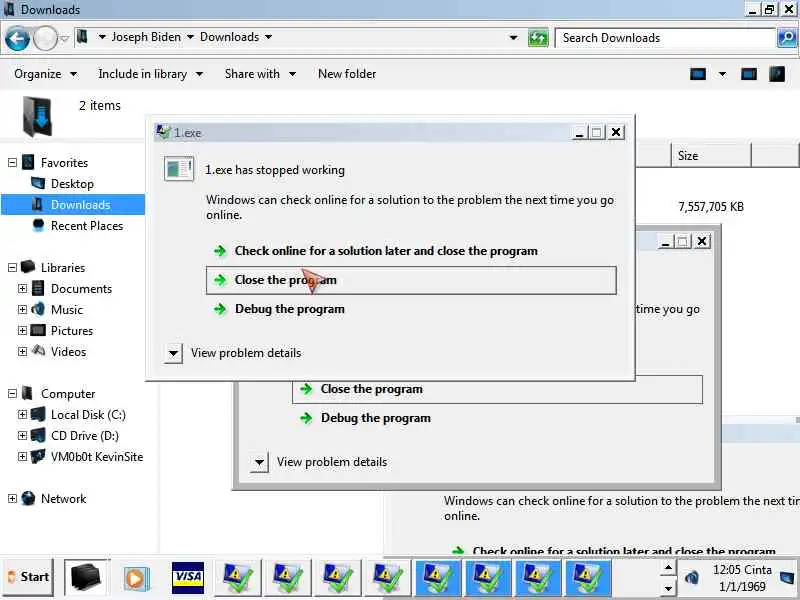Select Libraries in navigation pane

[x=63, y=267]
